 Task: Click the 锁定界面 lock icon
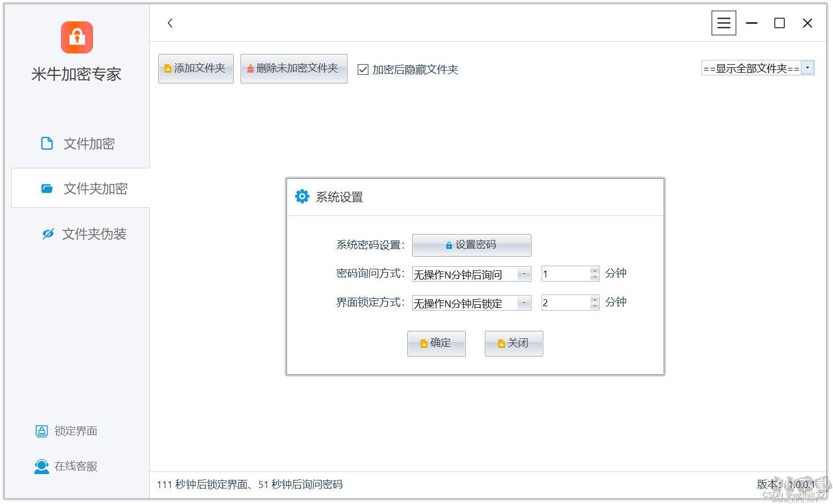[x=41, y=431]
